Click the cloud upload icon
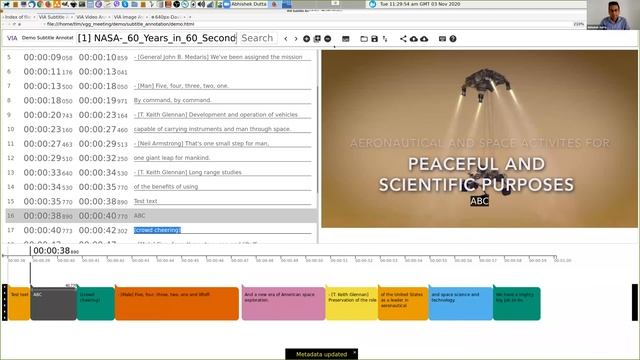Screen dimensions: 640x360 coord(413,39)
